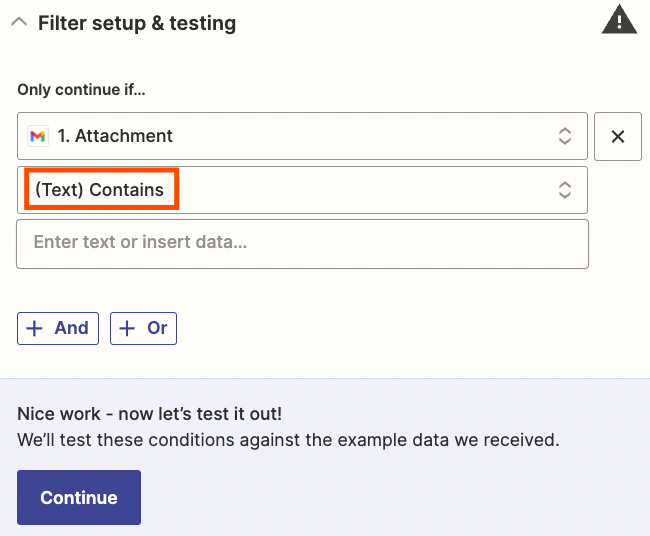Click the plus icon beside And
Image resolution: width=650 pixels, height=536 pixels.
35,328
